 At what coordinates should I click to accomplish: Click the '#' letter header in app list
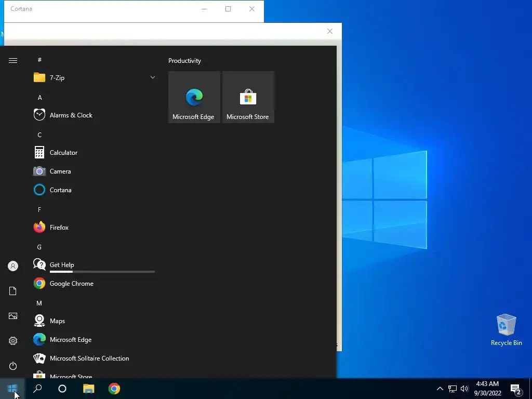pos(39,60)
